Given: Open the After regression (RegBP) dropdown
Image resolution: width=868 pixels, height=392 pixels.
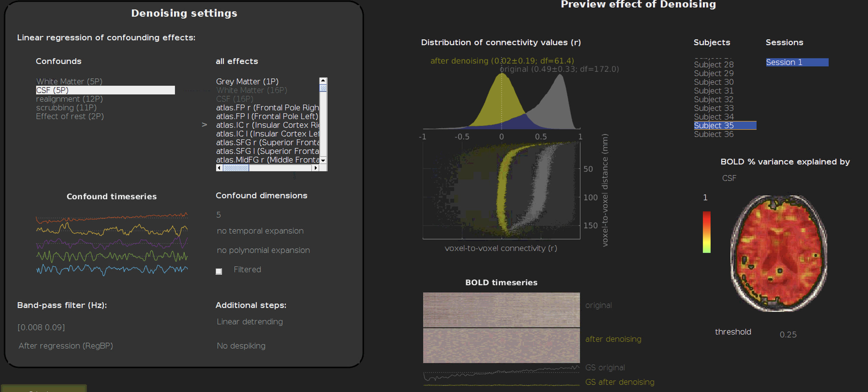Looking at the screenshot, I should tap(66, 346).
